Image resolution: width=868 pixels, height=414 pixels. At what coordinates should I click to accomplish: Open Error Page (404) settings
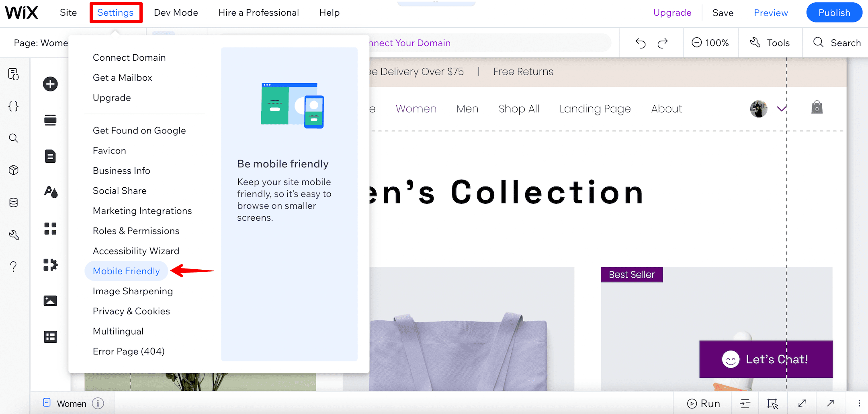(x=129, y=352)
